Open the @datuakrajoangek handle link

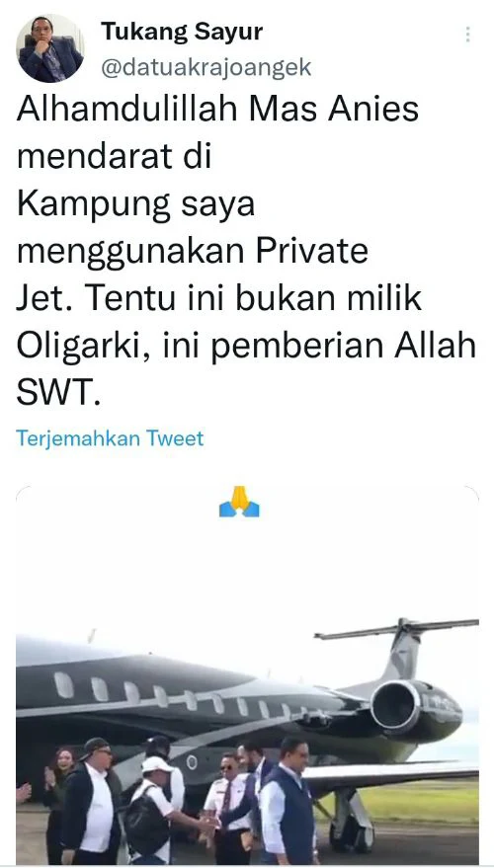206,67
